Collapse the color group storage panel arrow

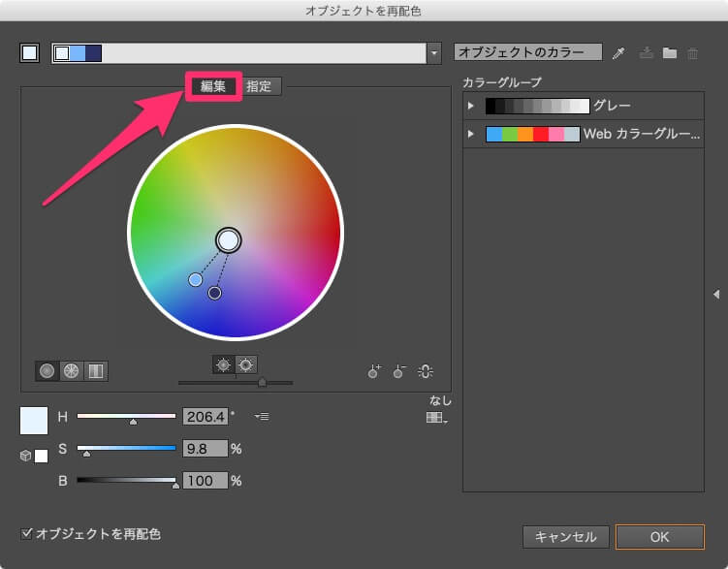click(716, 294)
